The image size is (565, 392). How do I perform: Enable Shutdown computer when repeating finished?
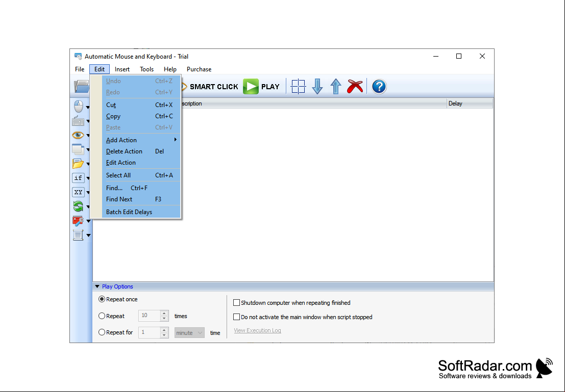click(x=236, y=303)
